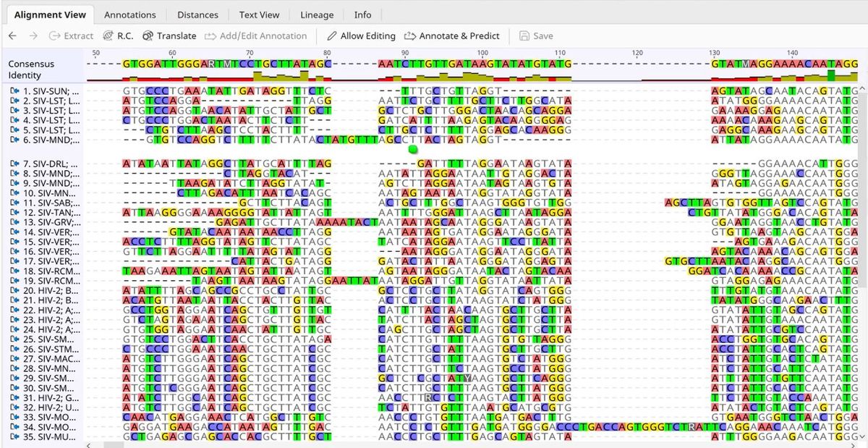Switch to the Annotations tab
Screen dimensions: 868x448
(129, 14)
